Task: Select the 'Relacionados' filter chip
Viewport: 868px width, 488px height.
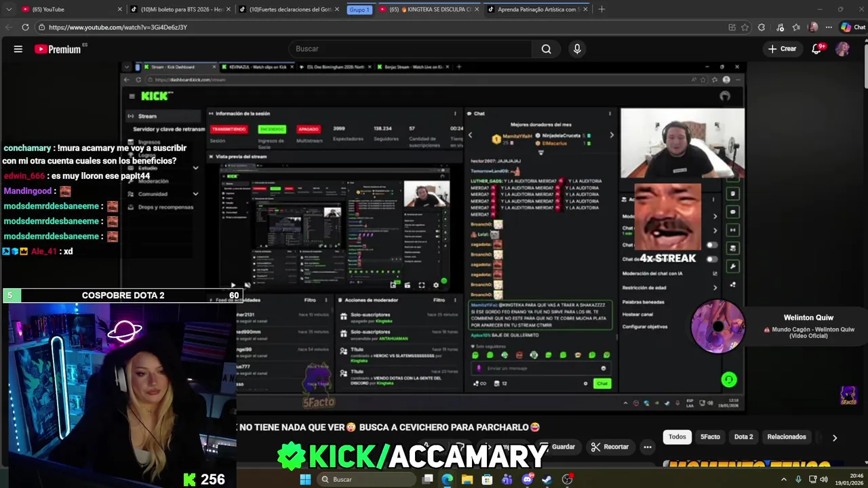Action: 787,436
